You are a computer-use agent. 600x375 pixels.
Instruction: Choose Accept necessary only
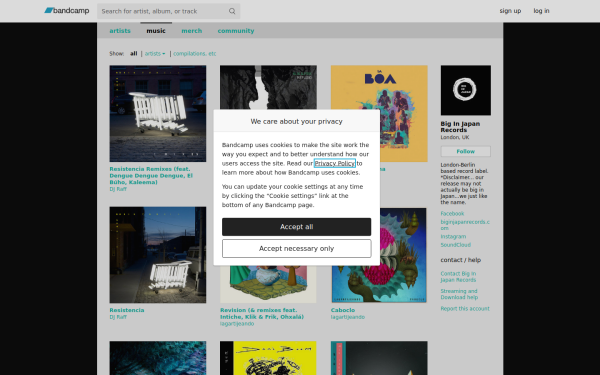(296, 248)
